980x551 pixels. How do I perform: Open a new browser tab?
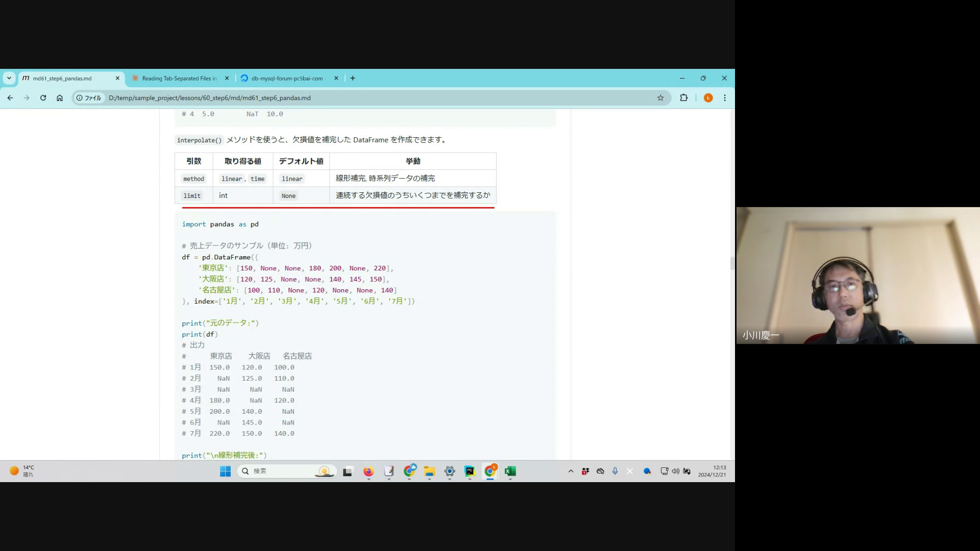coord(353,78)
